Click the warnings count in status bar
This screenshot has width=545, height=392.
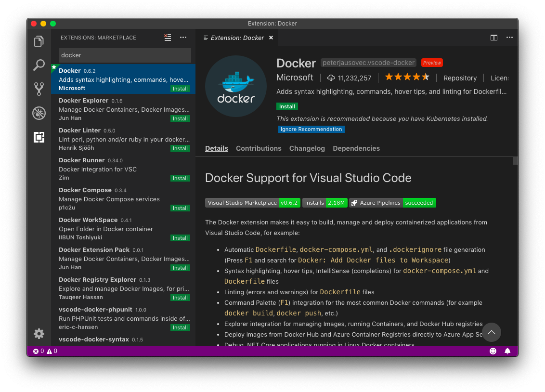pyautogui.click(x=52, y=351)
